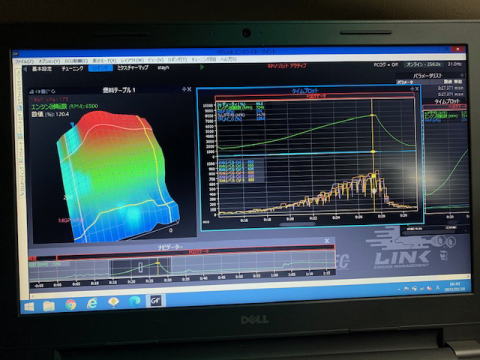Click the online connection status indicator
The height and width of the screenshot is (360, 480).
click(423, 64)
